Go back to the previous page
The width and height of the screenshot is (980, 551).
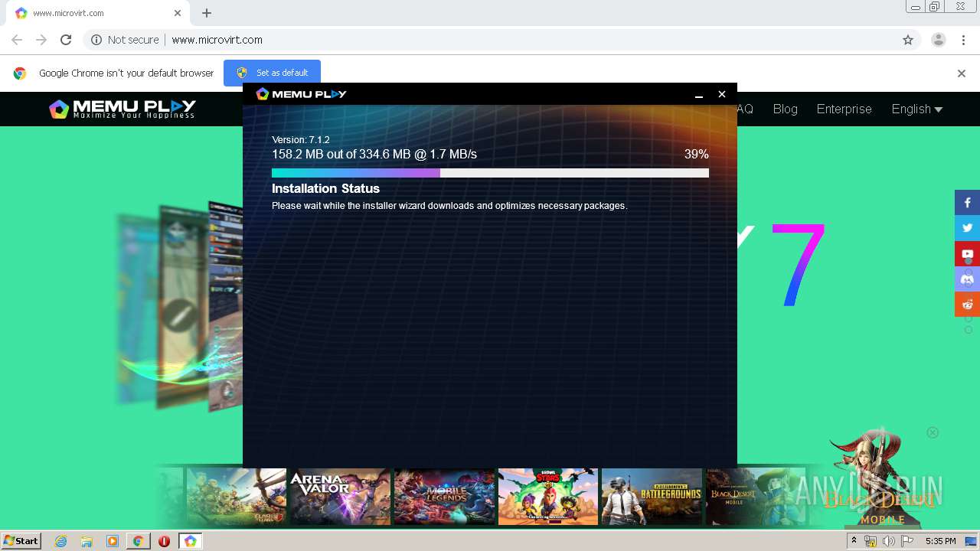[17, 40]
